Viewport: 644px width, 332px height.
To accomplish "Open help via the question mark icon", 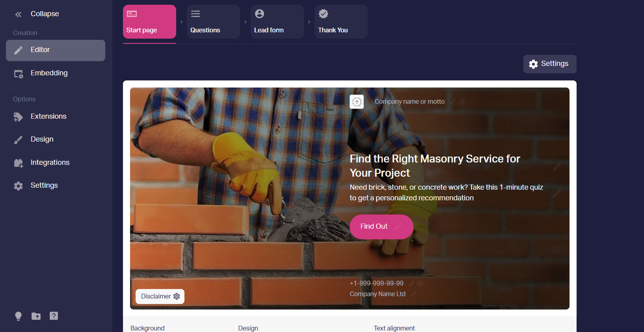I will [x=54, y=316].
